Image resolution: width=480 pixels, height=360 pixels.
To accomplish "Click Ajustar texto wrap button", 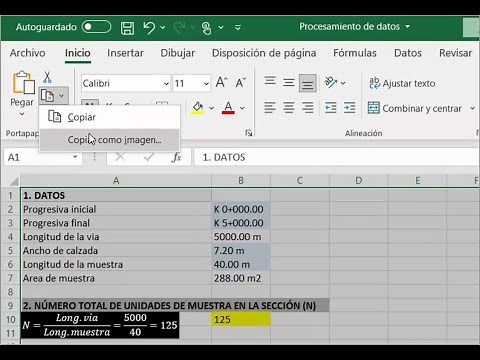I will (402, 83).
